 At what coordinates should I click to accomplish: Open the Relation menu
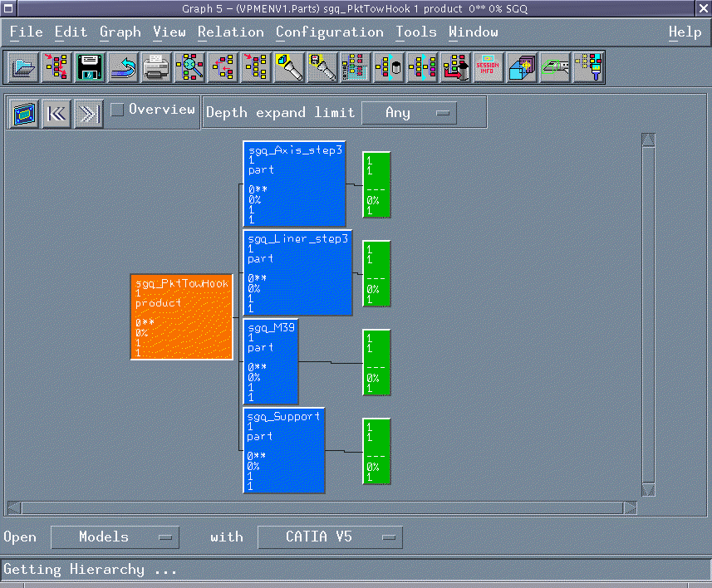[x=230, y=32]
